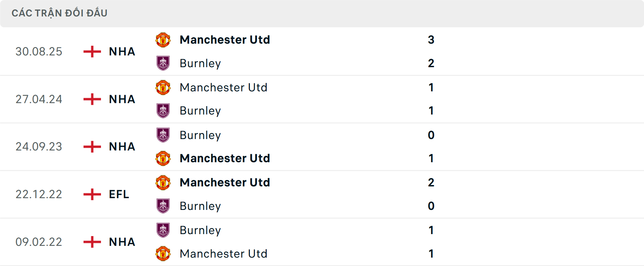Click the Burnley crest in the 30.08.25 match

(163, 63)
